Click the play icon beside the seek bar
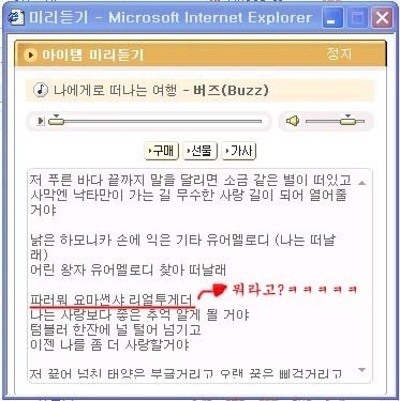Screen dimensions: 400x401 tap(41, 121)
